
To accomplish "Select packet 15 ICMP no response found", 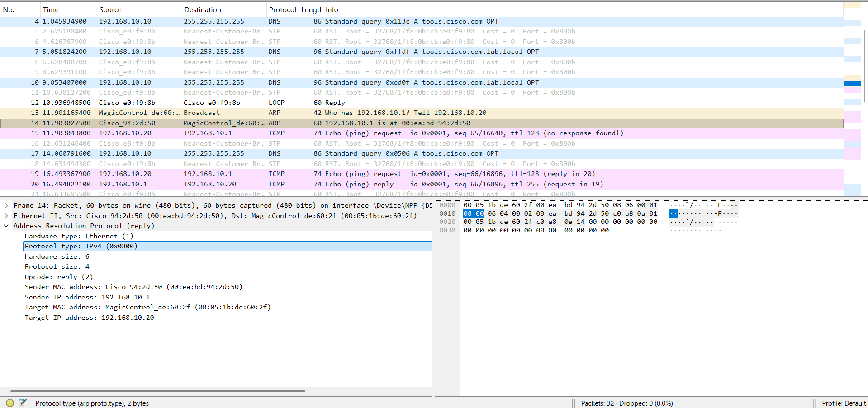I will coord(422,133).
